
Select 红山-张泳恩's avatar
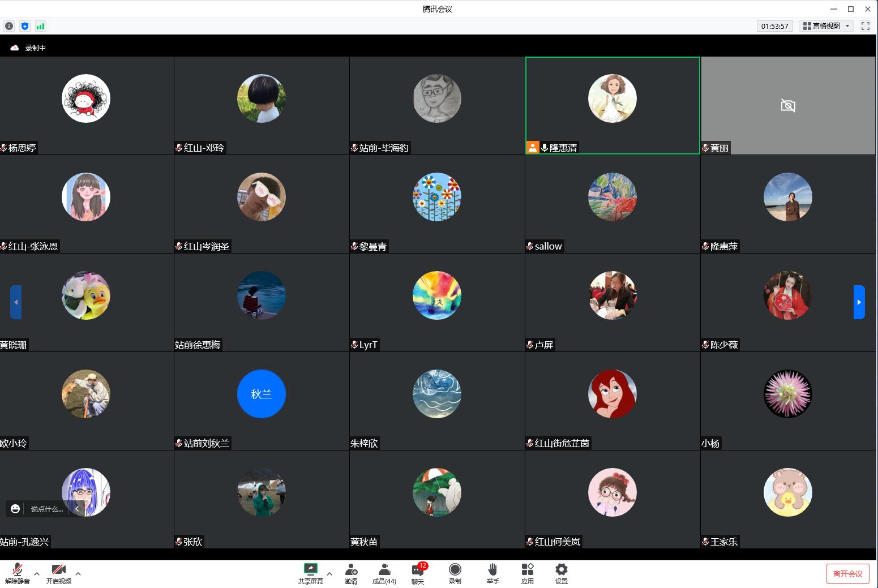coord(86,197)
